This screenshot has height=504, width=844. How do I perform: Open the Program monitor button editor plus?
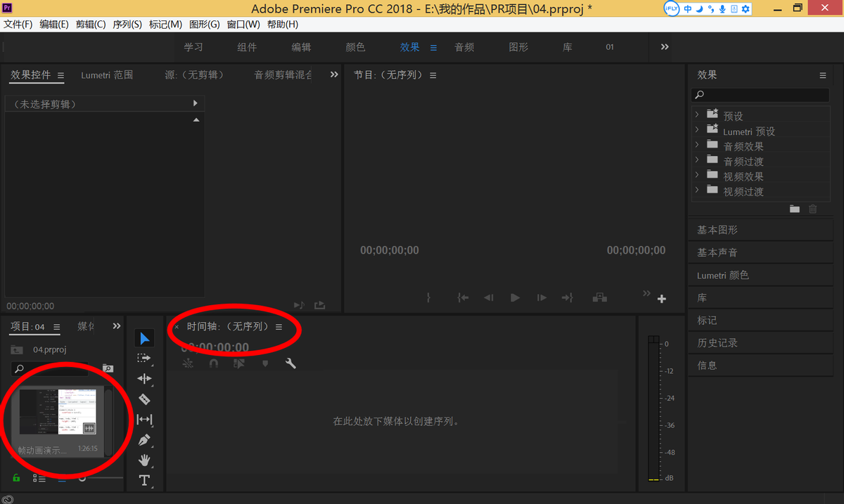click(662, 299)
